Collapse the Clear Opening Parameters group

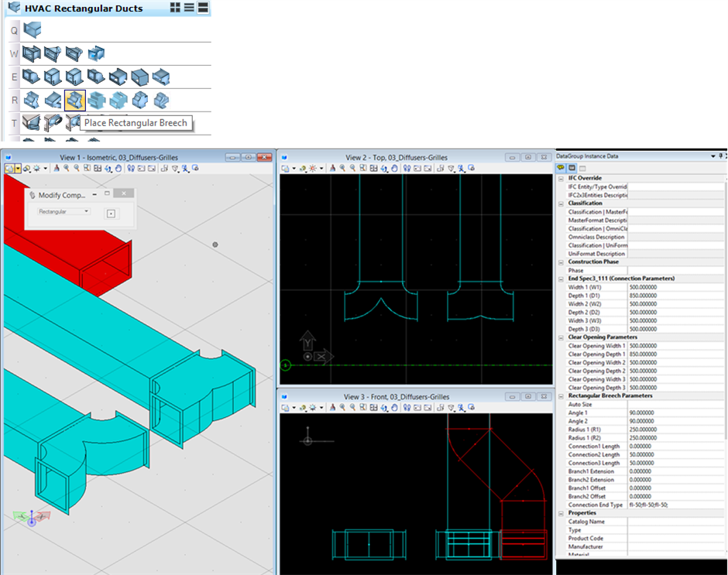point(561,337)
